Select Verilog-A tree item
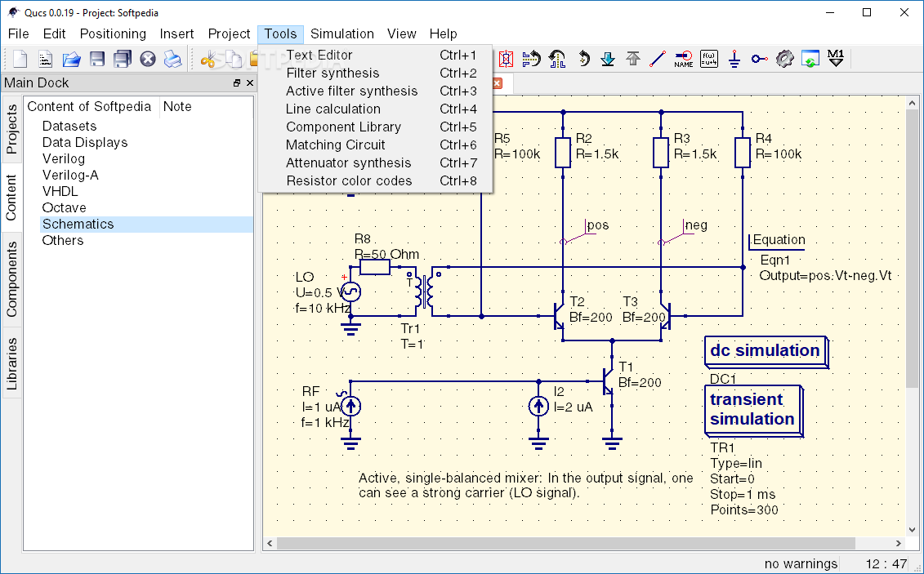924x574 pixels. click(71, 175)
